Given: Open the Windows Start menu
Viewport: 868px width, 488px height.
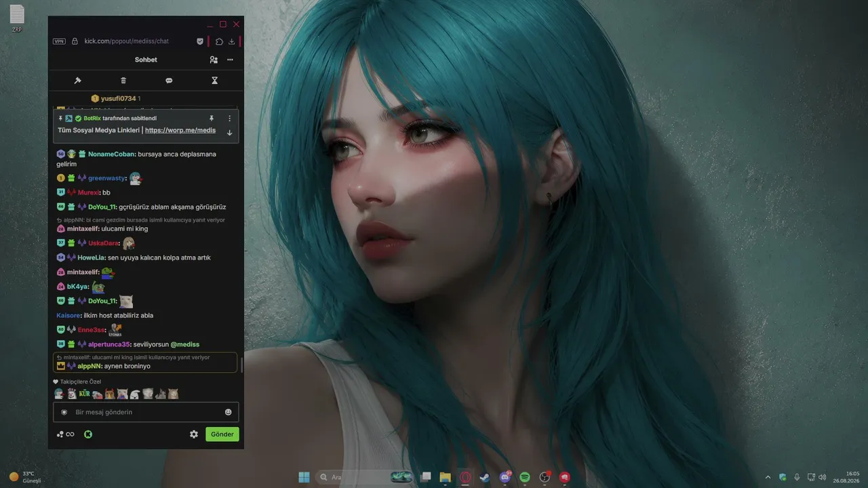Looking at the screenshot, I should click(x=304, y=477).
